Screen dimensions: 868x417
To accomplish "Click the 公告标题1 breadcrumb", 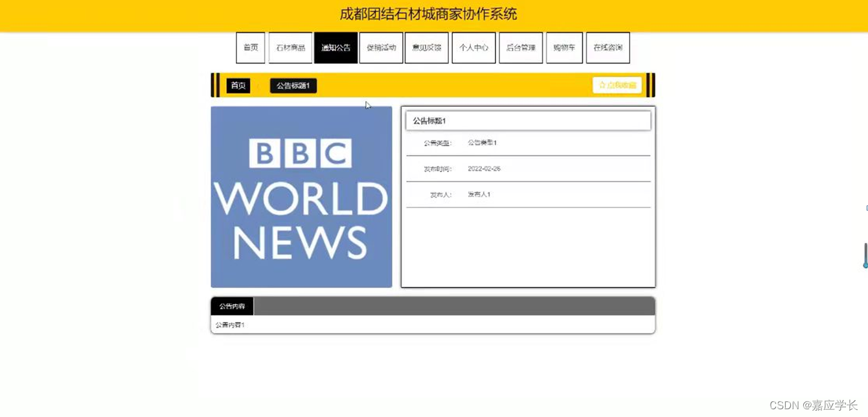I will pyautogui.click(x=293, y=85).
